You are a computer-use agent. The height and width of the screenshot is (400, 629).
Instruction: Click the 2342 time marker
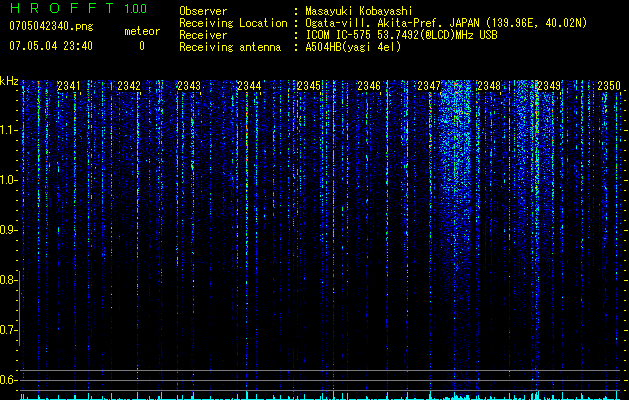click(129, 86)
